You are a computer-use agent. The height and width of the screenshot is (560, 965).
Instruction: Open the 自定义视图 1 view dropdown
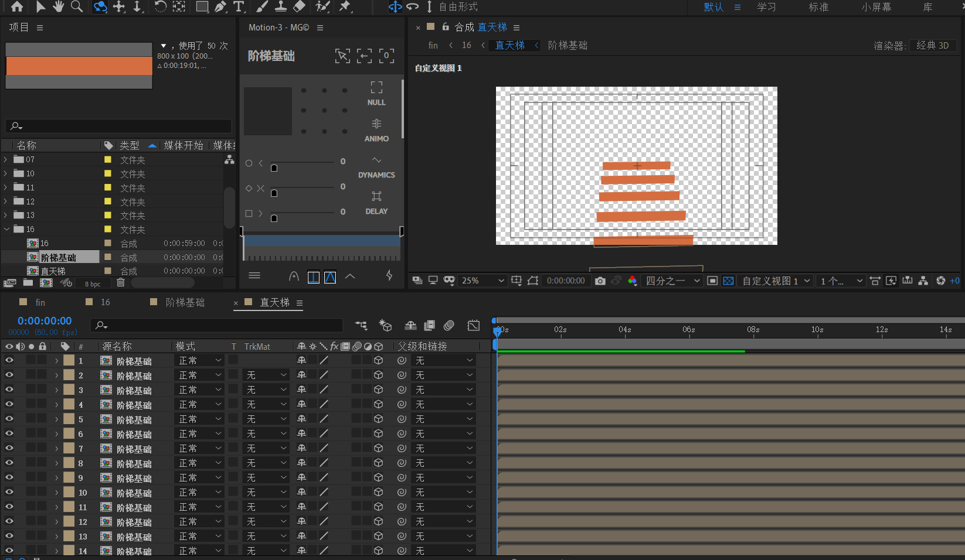tap(776, 281)
